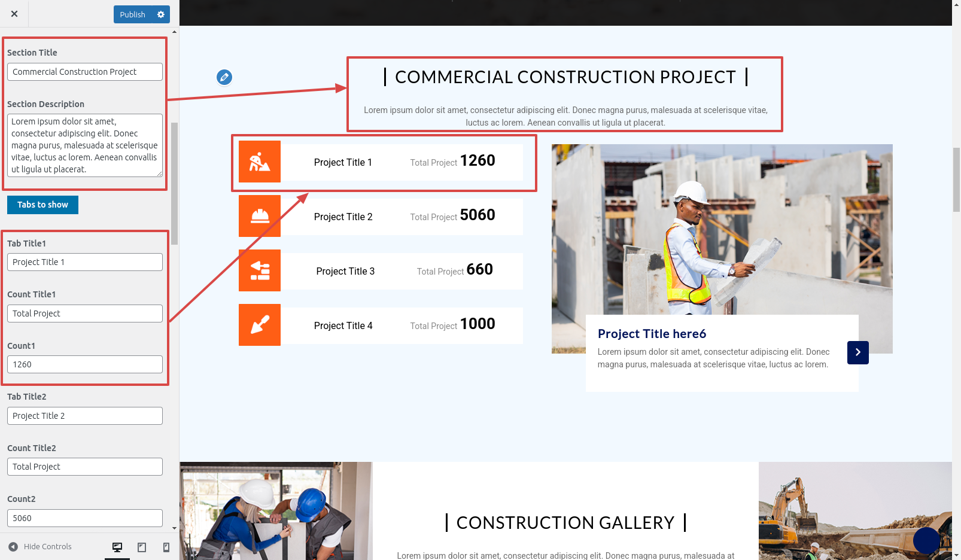Click the Hide Controls left arrow icon
The height and width of the screenshot is (560, 961).
13,547
